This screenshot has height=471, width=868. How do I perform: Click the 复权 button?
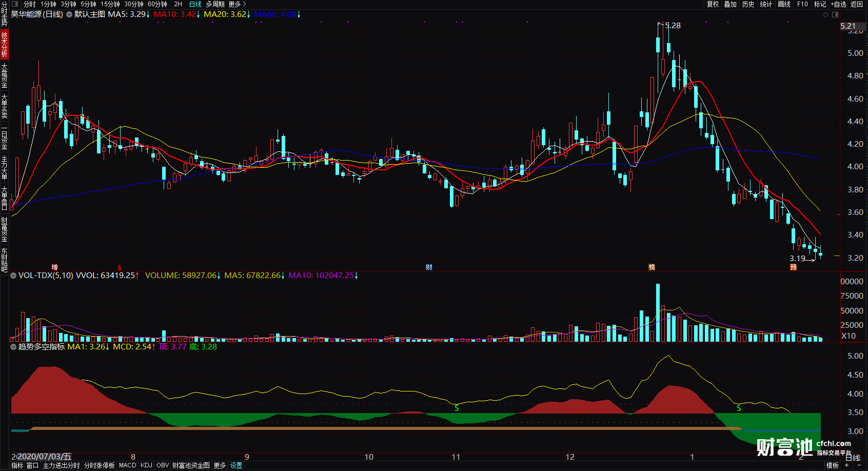coord(713,4)
